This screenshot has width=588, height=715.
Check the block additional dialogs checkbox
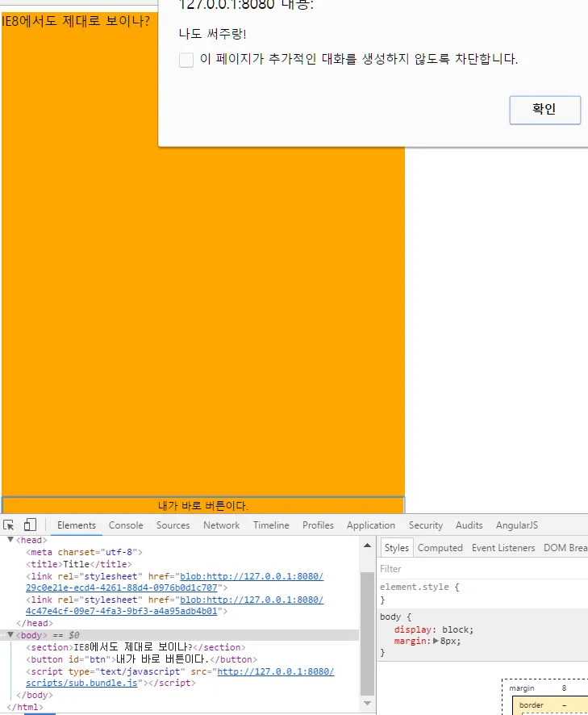[186, 60]
